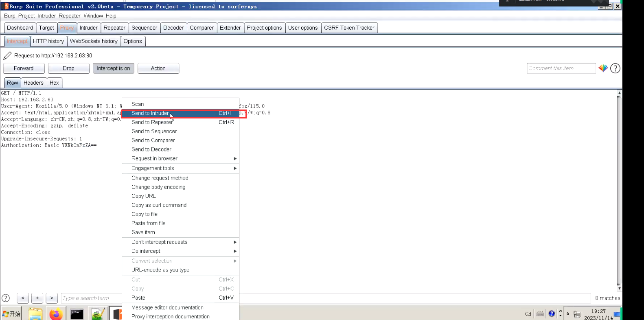644x320 pixels.
Task: Open Message editor documentation
Action: point(180,307)
